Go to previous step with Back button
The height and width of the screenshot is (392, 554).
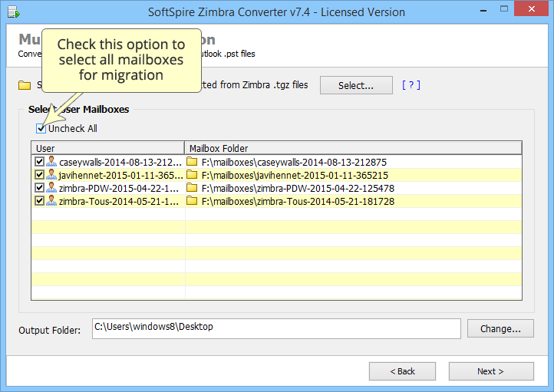click(x=402, y=371)
